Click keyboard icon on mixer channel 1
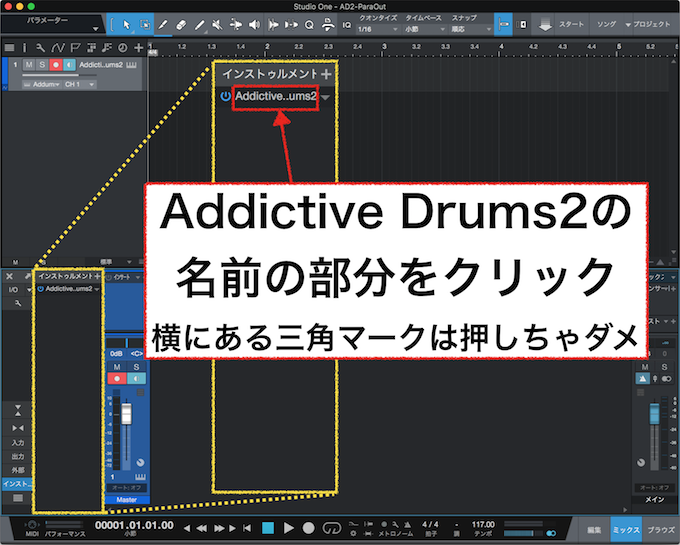 click(140, 477)
